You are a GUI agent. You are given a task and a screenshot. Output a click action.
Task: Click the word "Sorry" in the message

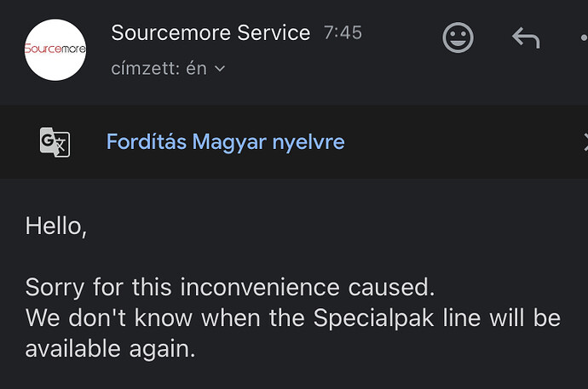55,287
